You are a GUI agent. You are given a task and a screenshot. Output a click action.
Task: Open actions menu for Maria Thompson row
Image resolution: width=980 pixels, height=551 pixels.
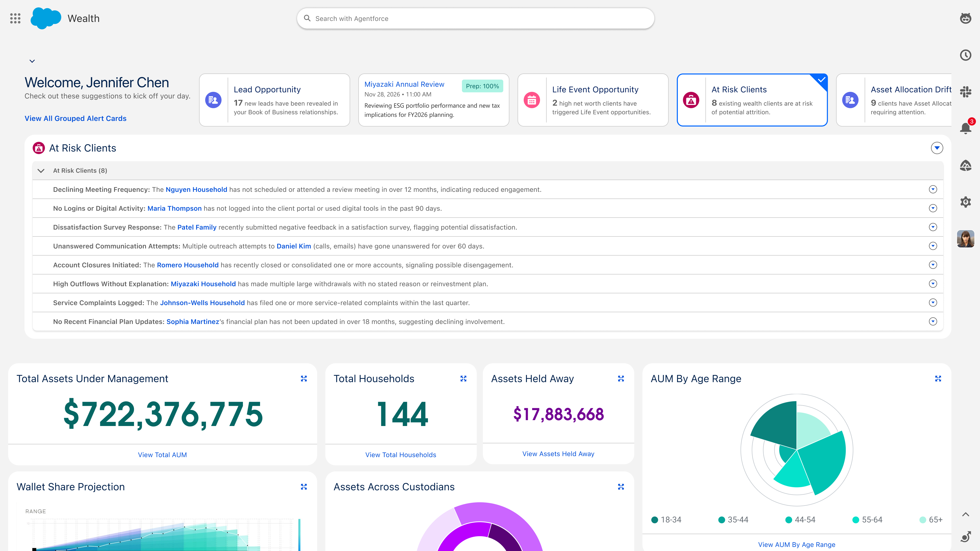[x=933, y=208]
